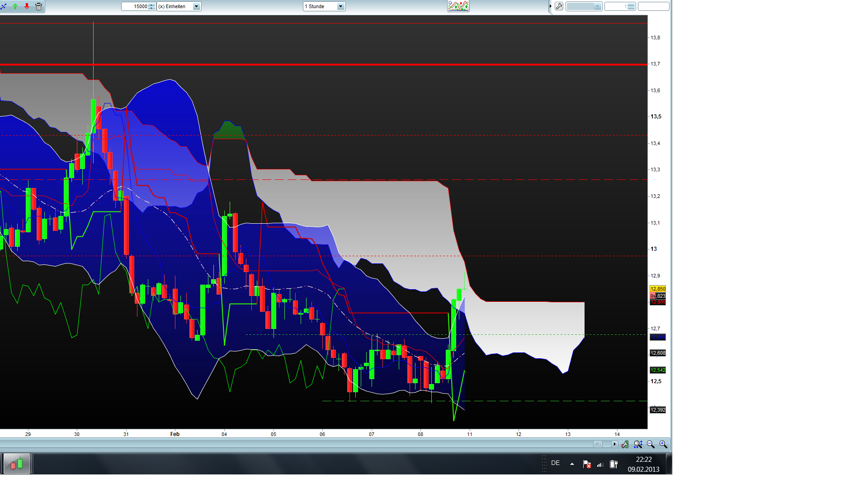Viewport: 868px width, 488px height.
Task: Open the trash/delete drawings tool
Action: 39,6
